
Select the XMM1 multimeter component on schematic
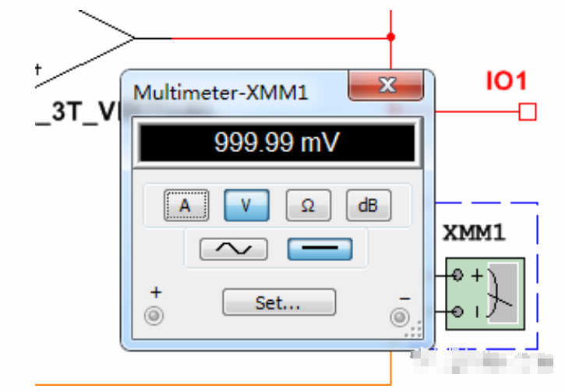tap(485, 294)
